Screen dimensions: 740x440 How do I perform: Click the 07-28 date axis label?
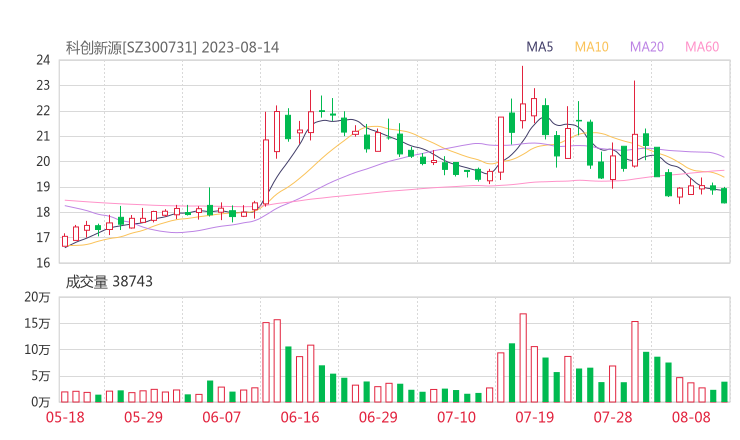(x=613, y=417)
